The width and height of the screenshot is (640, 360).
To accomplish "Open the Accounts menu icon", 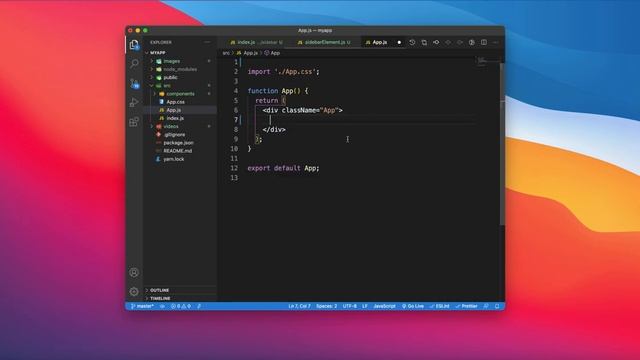I will click(x=134, y=272).
